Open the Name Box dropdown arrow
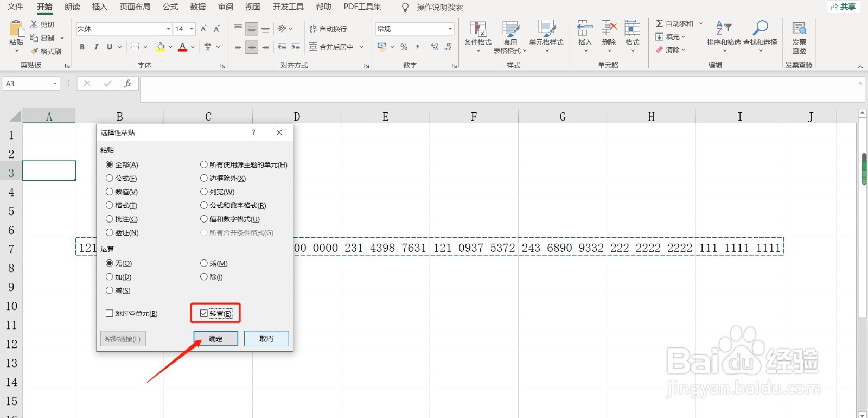The width and height of the screenshot is (868, 418). coord(55,84)
